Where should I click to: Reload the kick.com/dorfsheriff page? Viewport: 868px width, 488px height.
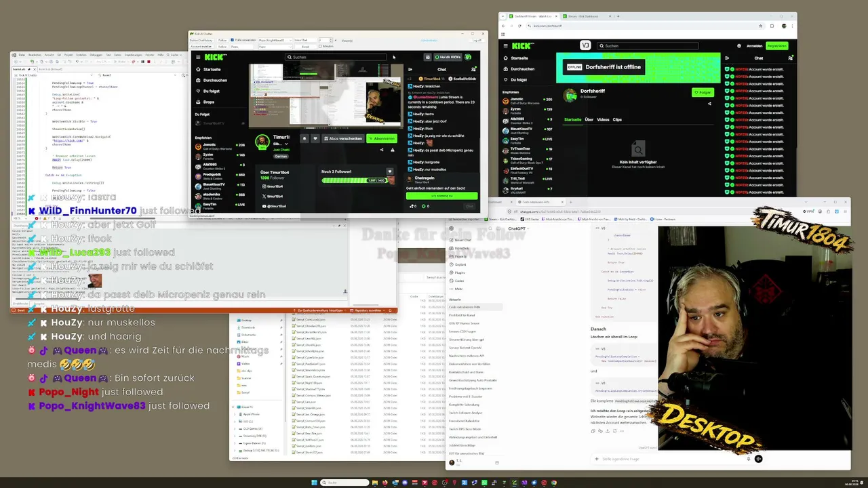tap(519, 26)
